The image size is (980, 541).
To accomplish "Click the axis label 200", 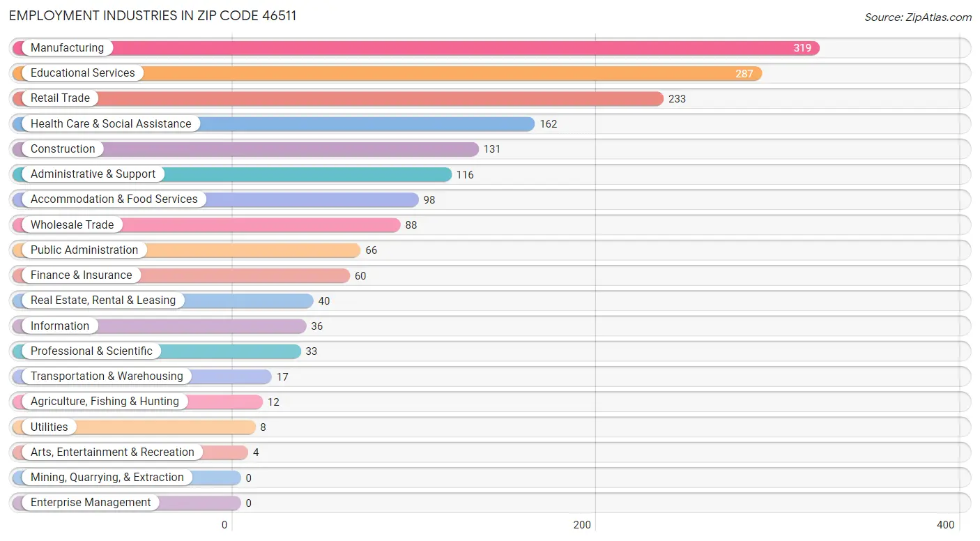I will pos(583,525).
